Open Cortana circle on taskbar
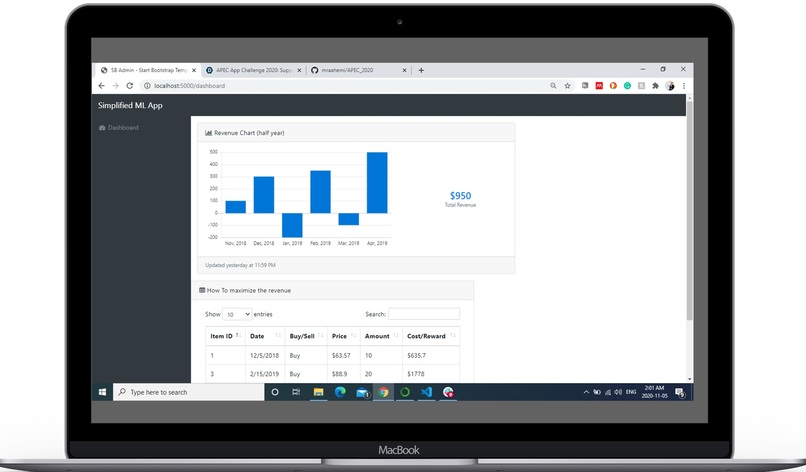The image size is (806, 472). [275, 392]
